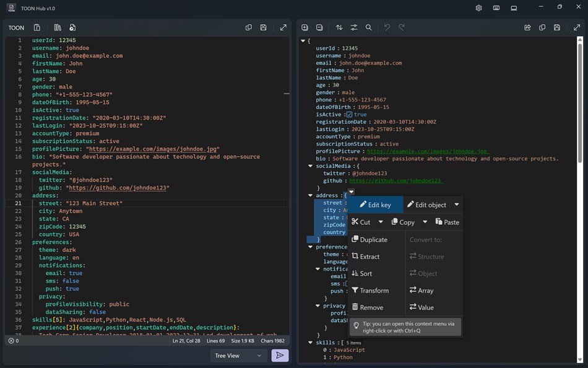Click the collapse all icon in tree toolbar

(319, 27)
